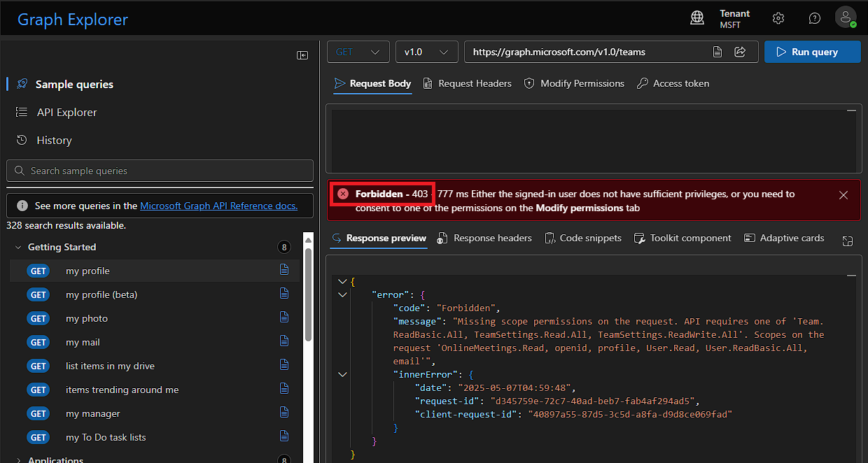Screen dimensions: 868x463
Task: Click the signed-in account avatar
Action: [846, 18]
